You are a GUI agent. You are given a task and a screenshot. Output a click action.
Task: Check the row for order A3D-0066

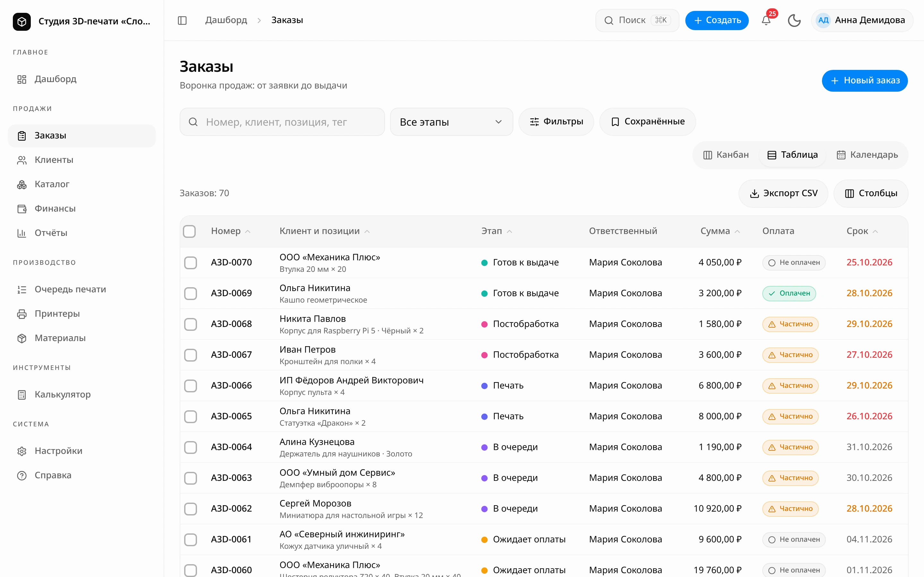pos(191,386)
